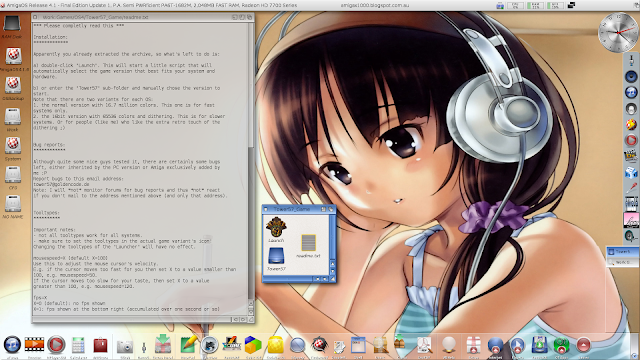Click red up-arrow icon at dock end
640x360 pixels.
point(583,345)
